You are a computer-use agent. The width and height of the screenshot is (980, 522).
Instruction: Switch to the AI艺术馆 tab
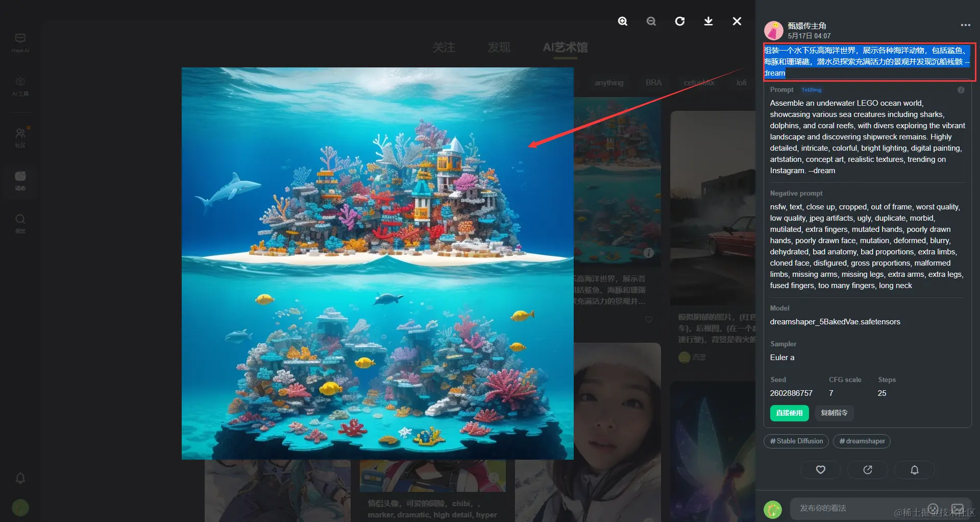tap(566, 48)
